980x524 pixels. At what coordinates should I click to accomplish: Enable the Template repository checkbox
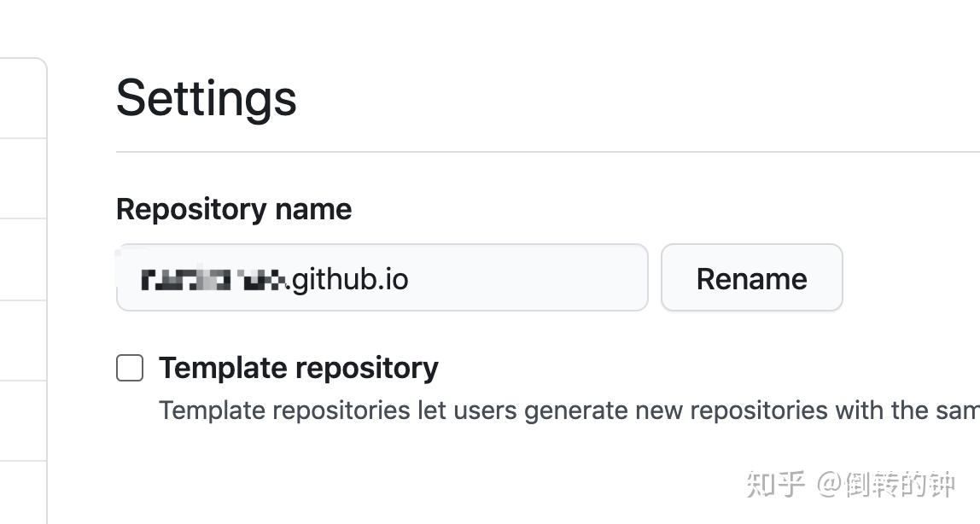[129, 368]
